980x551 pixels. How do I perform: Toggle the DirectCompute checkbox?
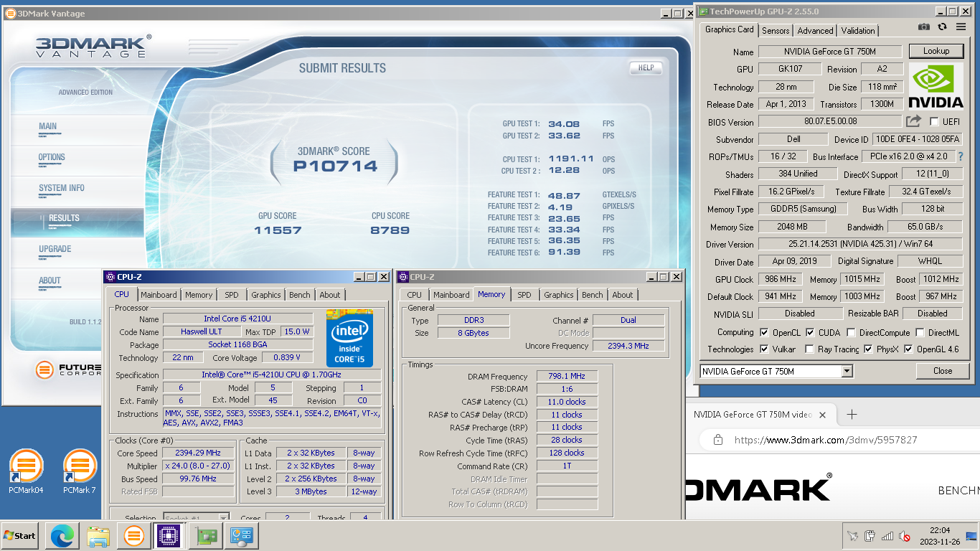click(851, 332)
